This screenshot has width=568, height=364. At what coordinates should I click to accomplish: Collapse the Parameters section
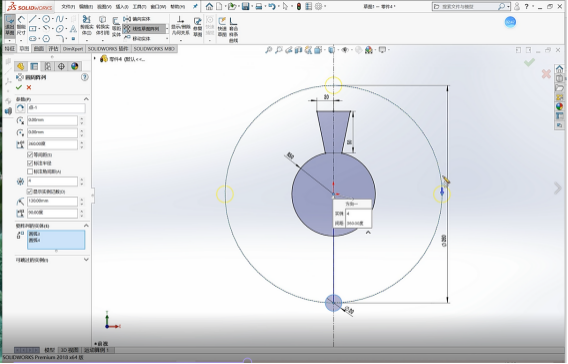86,99
